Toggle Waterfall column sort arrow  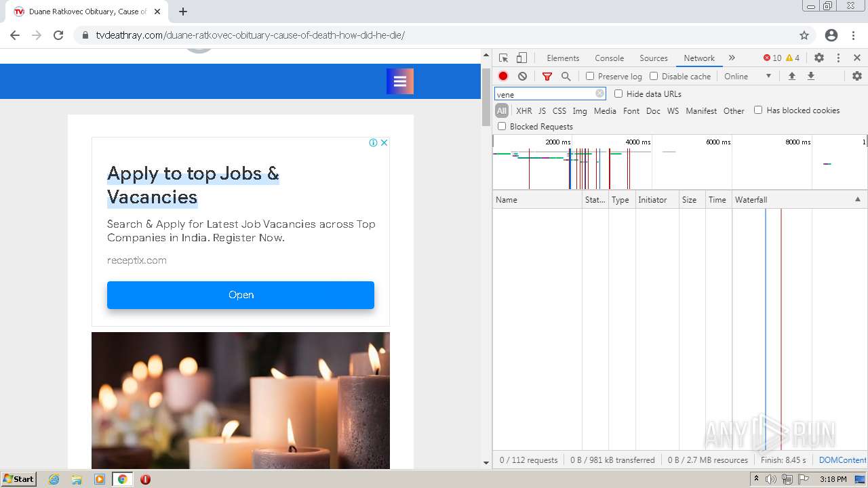tap(857, 200)
